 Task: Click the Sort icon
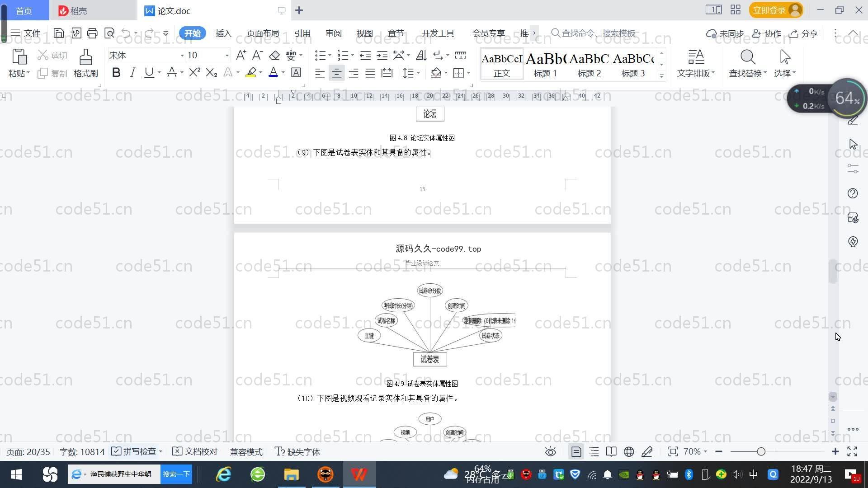[x=421, y=55]
